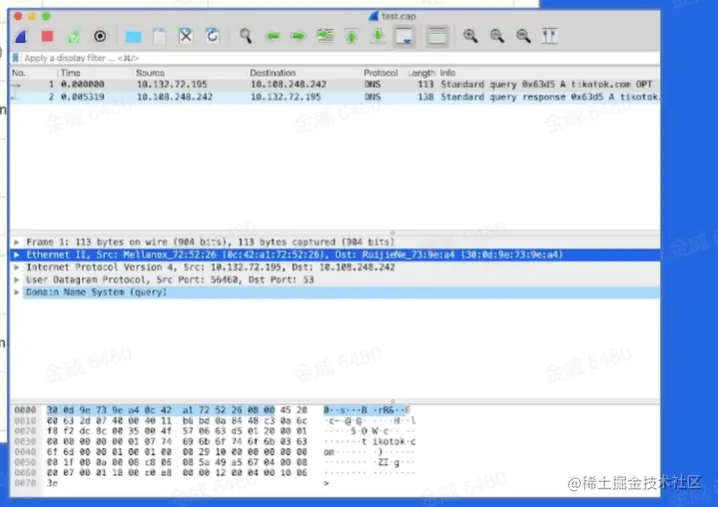The image size is (718, 507).
Task: Click hex dump row at offset 0010
Action: click(x=177, y=420)
